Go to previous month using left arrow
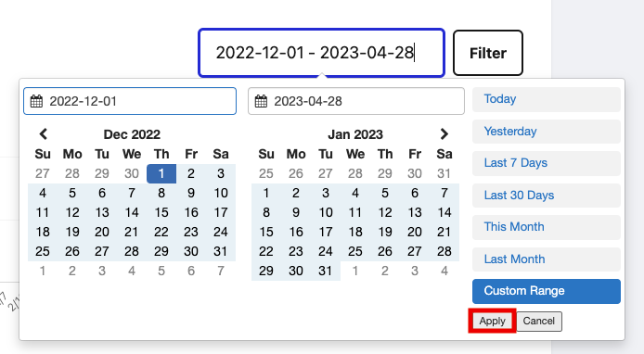The height and width of the screenshot is (354, 644). (x=43, y=134)
